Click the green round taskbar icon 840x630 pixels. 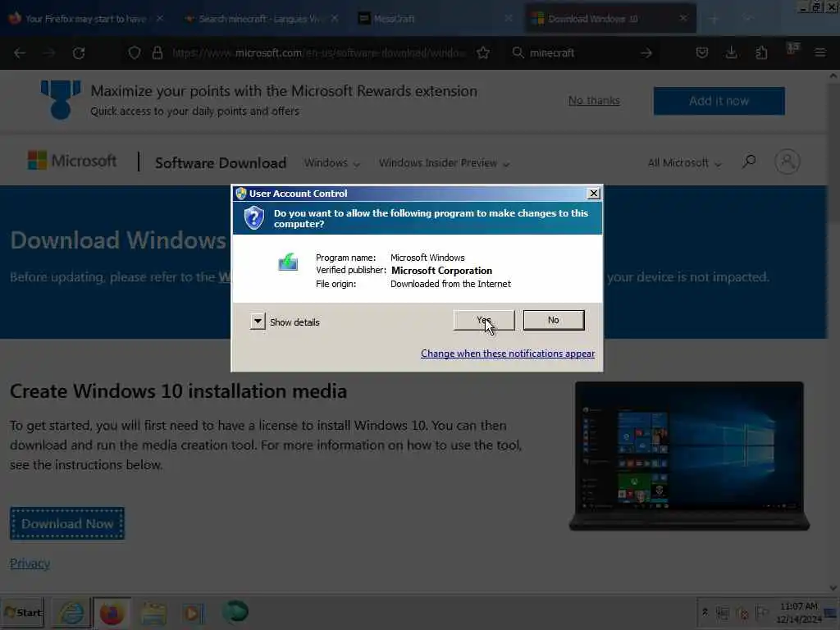[235, 612]
